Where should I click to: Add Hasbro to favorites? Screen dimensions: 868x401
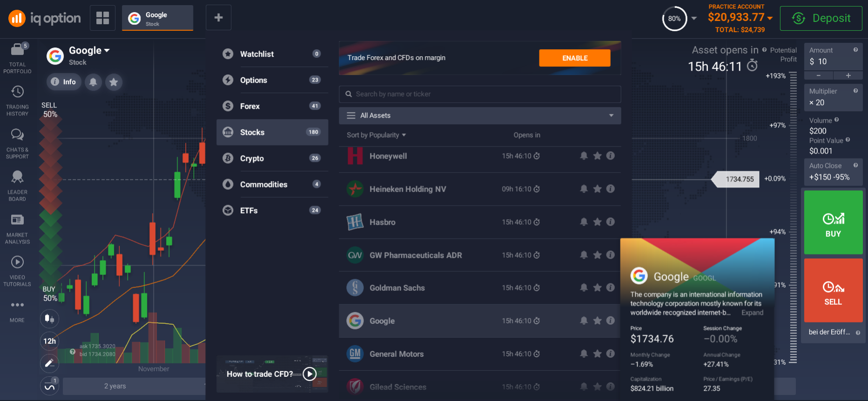tap(597, 222)
